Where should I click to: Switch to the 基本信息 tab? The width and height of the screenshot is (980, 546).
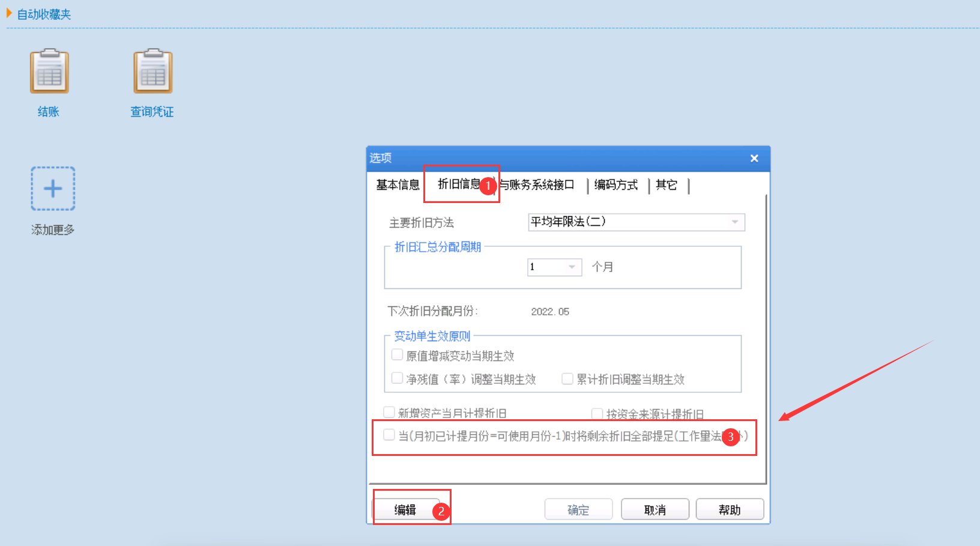(x=398, y=185)
